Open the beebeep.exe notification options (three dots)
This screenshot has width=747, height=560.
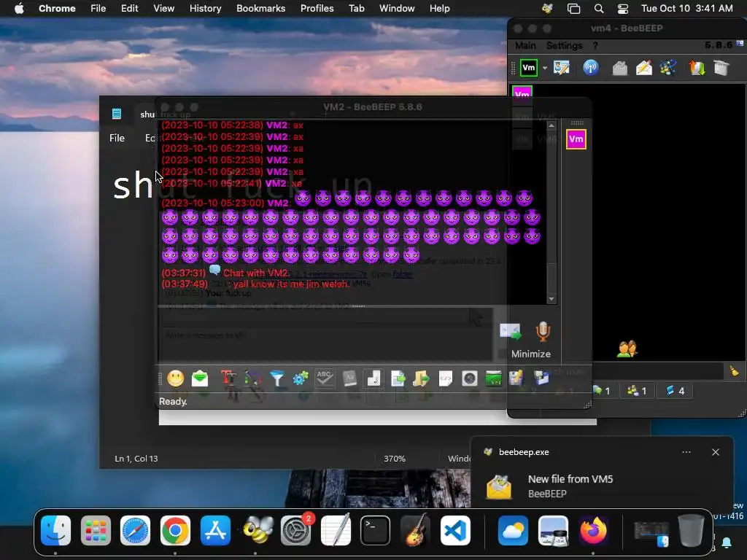click(686, 452)
